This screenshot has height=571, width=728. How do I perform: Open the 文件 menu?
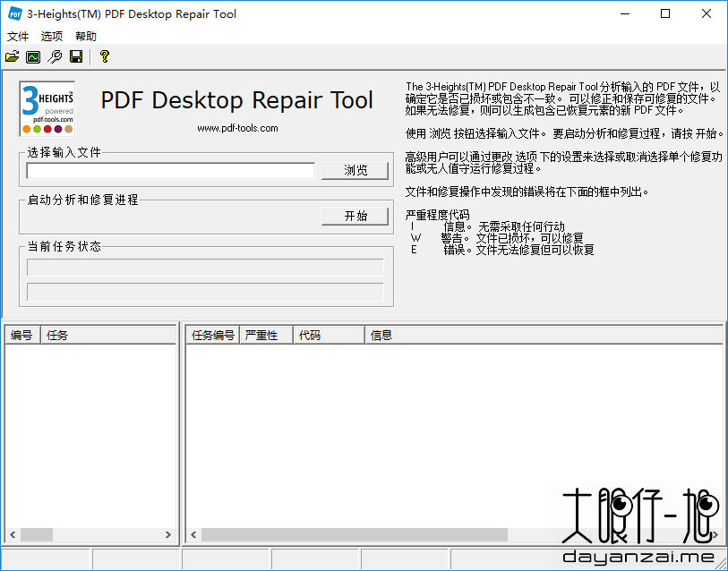(x=18, y=36)
